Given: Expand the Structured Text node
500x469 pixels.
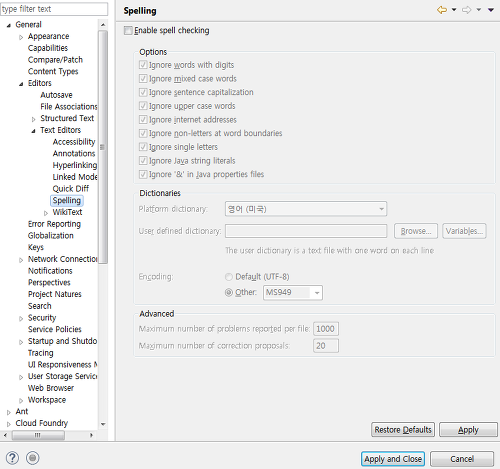Looking at the screenshot, I should click(x=33, y=119).
